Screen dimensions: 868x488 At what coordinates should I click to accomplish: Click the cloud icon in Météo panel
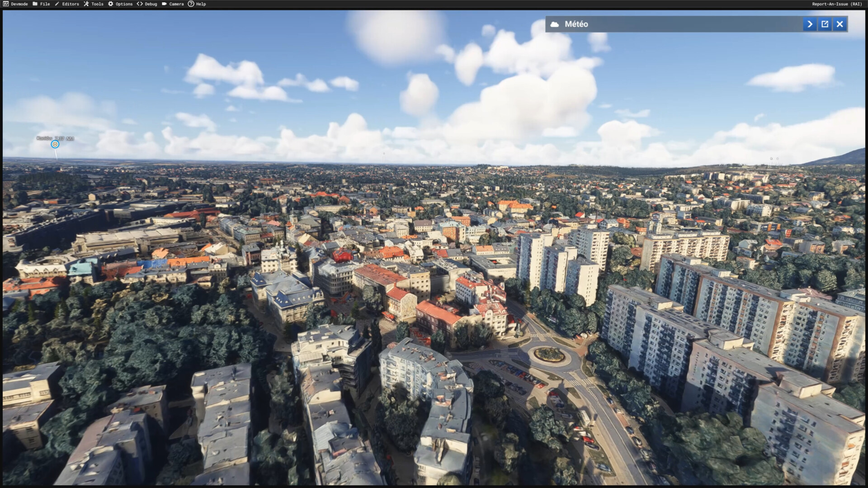point(555,24)
